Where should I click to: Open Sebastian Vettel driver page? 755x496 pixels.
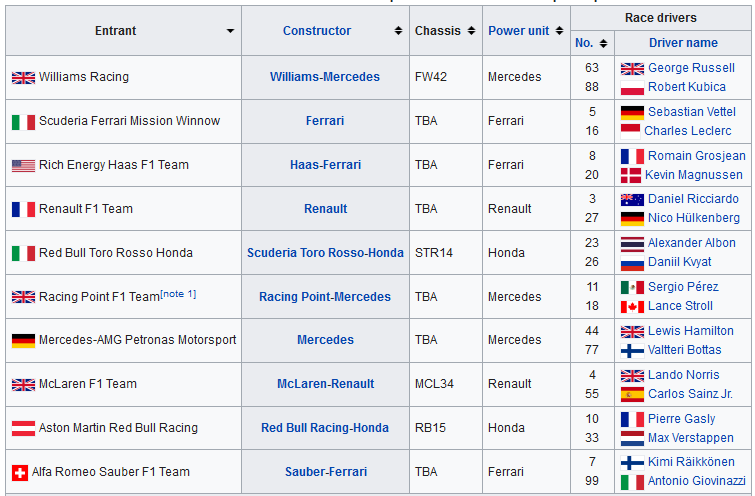691,112
